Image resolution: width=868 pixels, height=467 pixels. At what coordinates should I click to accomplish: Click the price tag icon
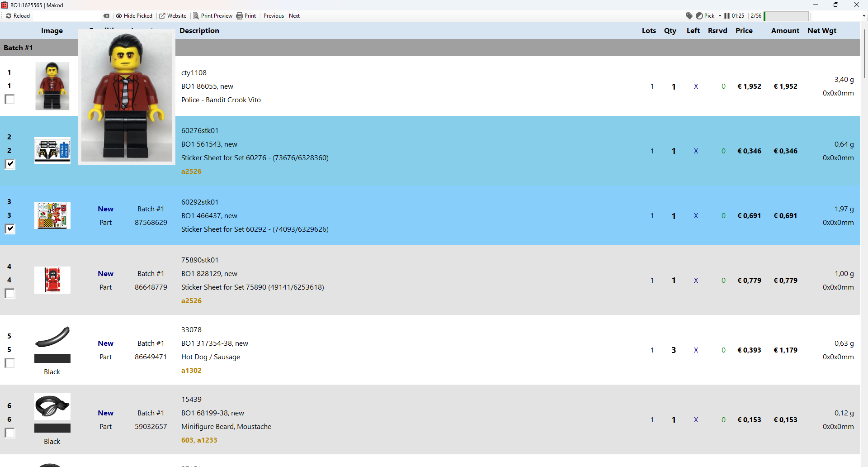point(689,16)
